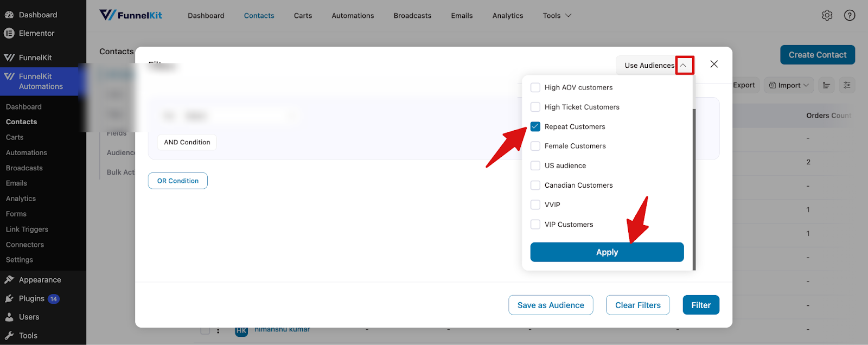Open the himanshu kumar contact link
868x345 pixels.
282,330
